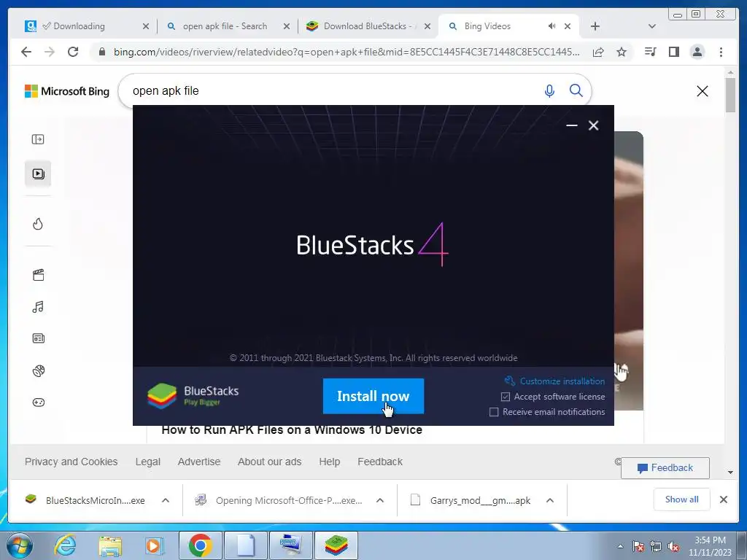Viewport: 747px width, 560px height.
Task: Open the Advertise footer link
Action: pos(199,462)
